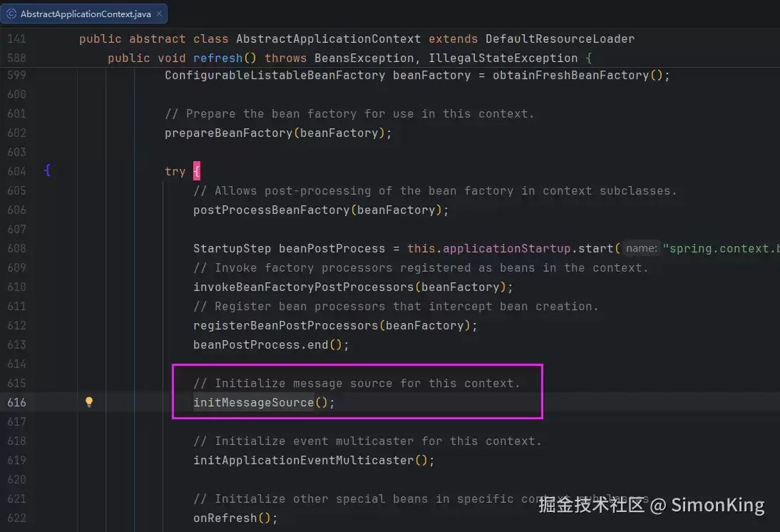Click comment 'Prepare the bean factory for use'
This screenshot has height=532, width=780.
[349, 114]
